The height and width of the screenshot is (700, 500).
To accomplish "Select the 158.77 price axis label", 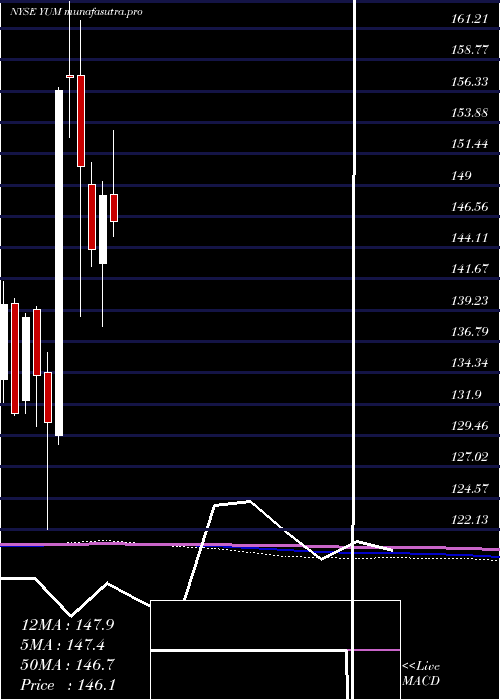I will [x=469, y=50].
